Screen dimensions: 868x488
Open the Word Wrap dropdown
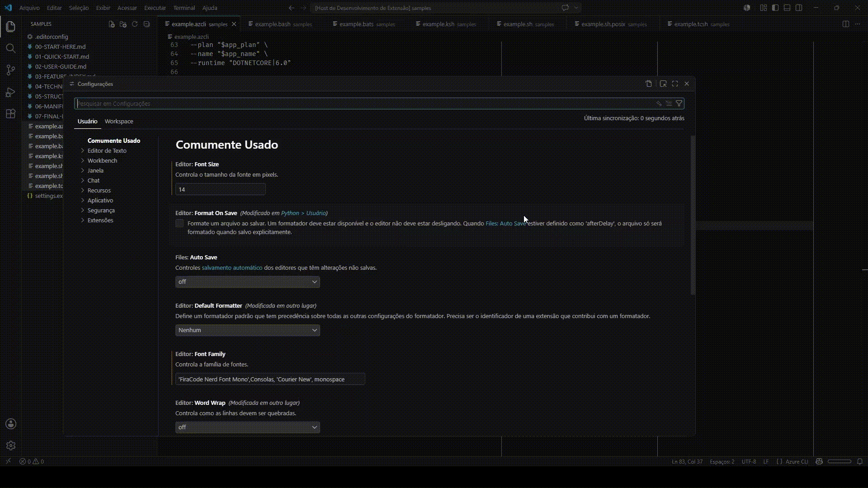(247, 427)
